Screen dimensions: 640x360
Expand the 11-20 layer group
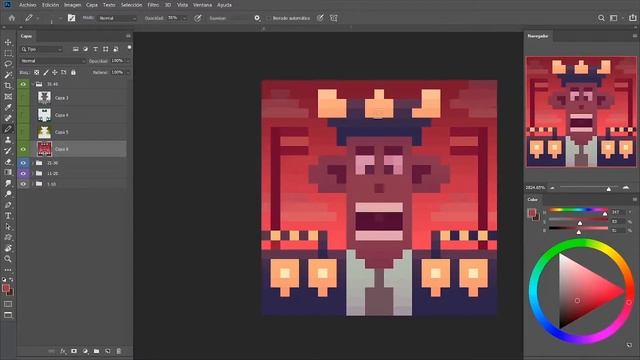tap(33, 173)
